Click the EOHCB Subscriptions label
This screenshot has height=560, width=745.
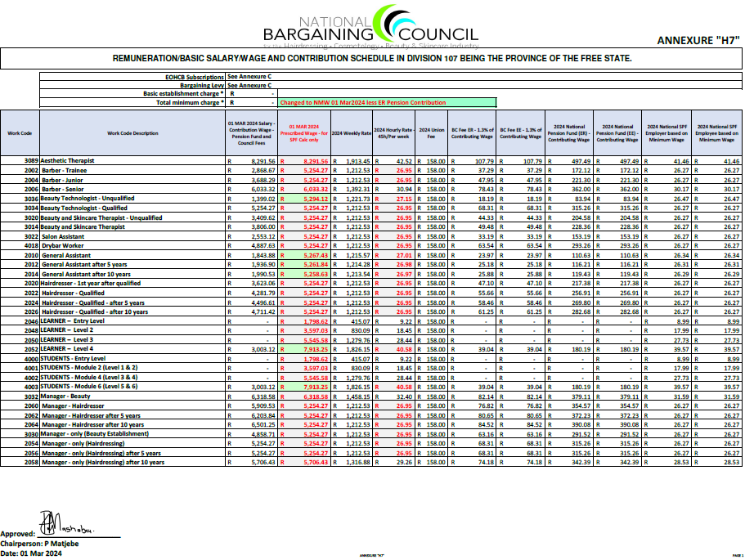[195, 77]
